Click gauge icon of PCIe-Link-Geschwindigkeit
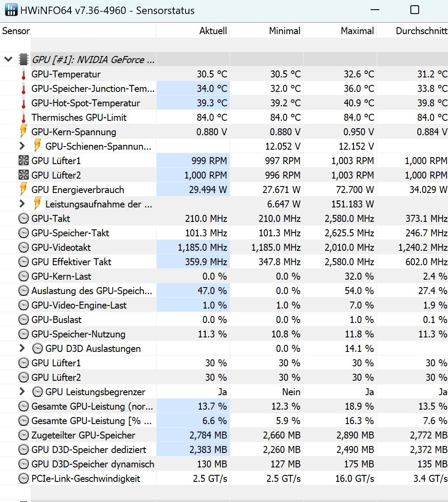Viewport: 448px width, 502px height. point(23,478)
